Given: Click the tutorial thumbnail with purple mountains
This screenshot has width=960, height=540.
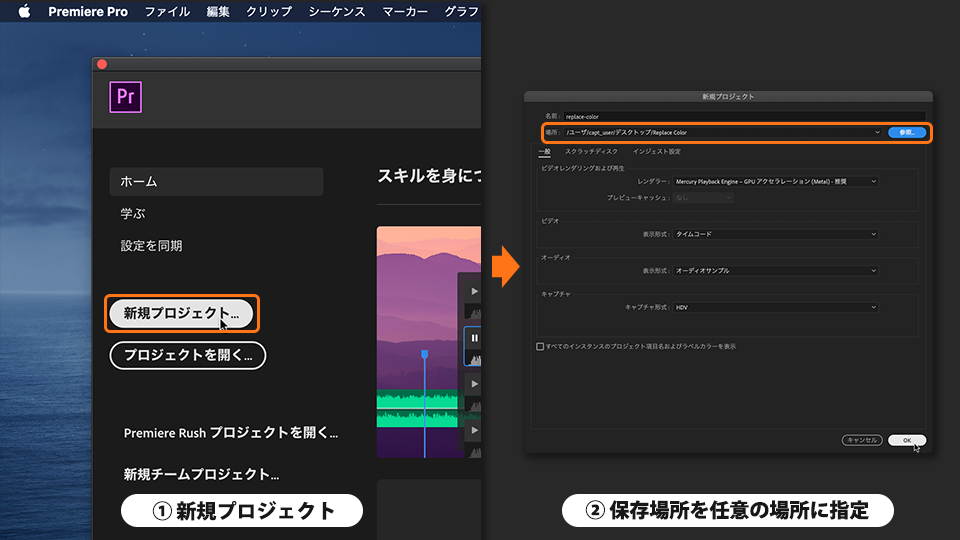Looking at the screenshot, I should pos(429,342).
